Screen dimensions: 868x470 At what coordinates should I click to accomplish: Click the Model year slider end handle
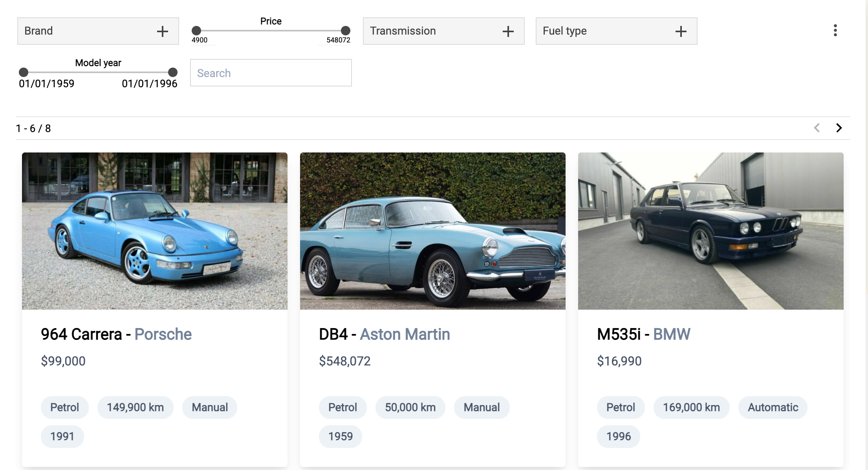click(x=173, y=72)
